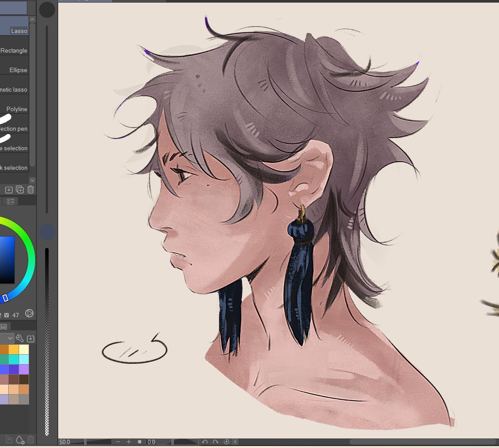
Task: Select the Lasso sub tool
Action: click(x=14, y=26)
